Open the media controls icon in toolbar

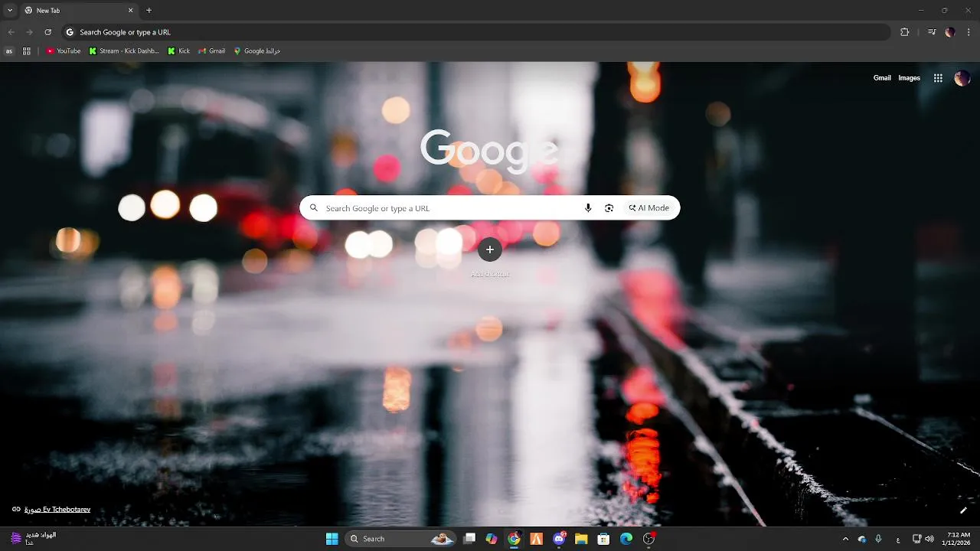point(932,32)
